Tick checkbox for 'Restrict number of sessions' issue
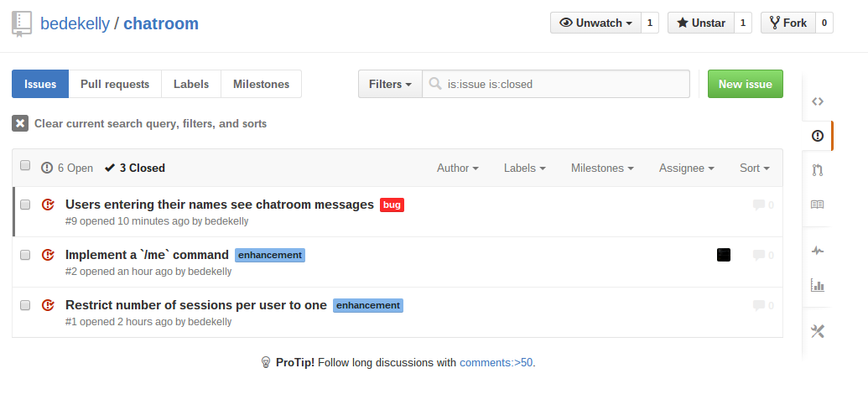 pos(25,305)
